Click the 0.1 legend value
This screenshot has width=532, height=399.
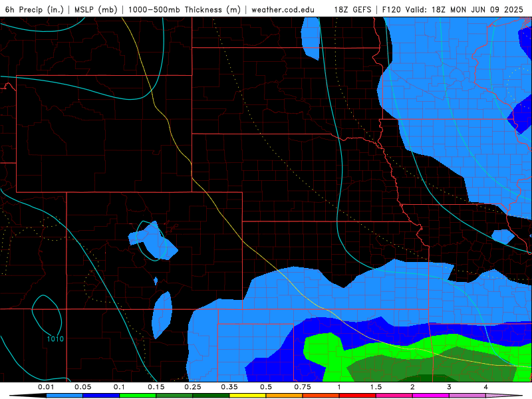[119, 387]
